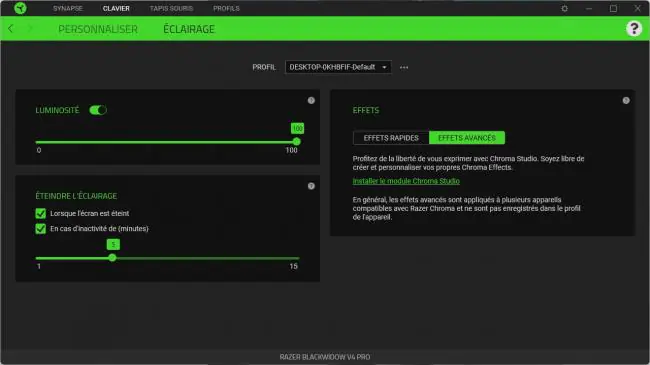This screenshot has height=365, width=650.
Task: Uncheck Lorsque l'écran est éteint
Action: pos(41,213)
